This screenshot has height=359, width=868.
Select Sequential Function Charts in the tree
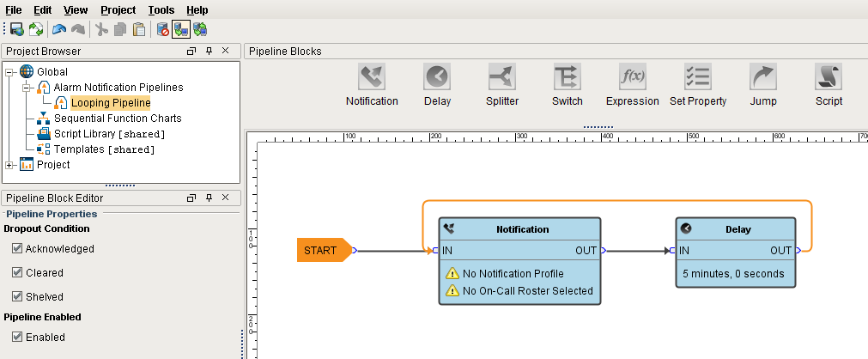point(118,118)
